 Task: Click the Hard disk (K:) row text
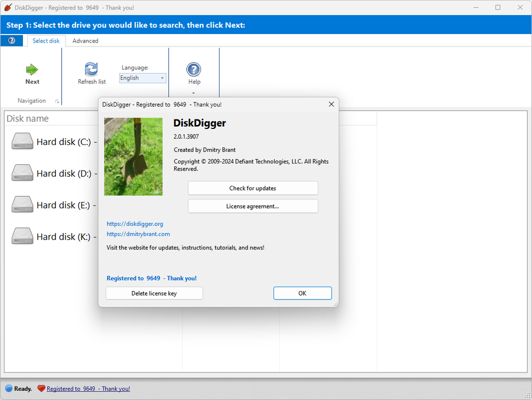67,236
